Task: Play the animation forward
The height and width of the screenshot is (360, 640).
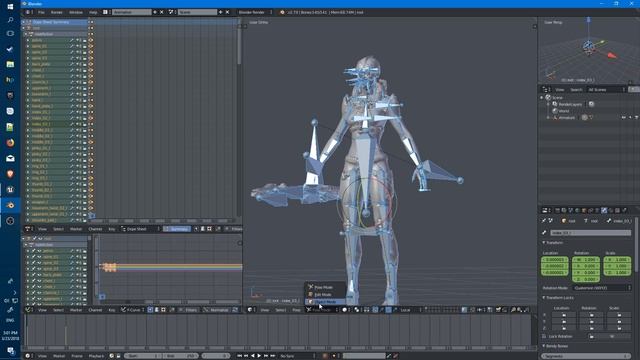Action: coord(259,356)
